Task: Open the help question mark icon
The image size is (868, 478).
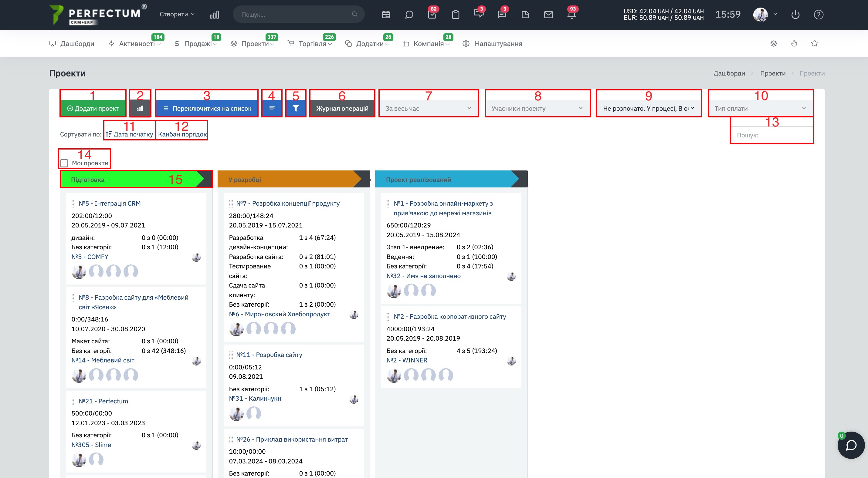Action: coord(819,15)
